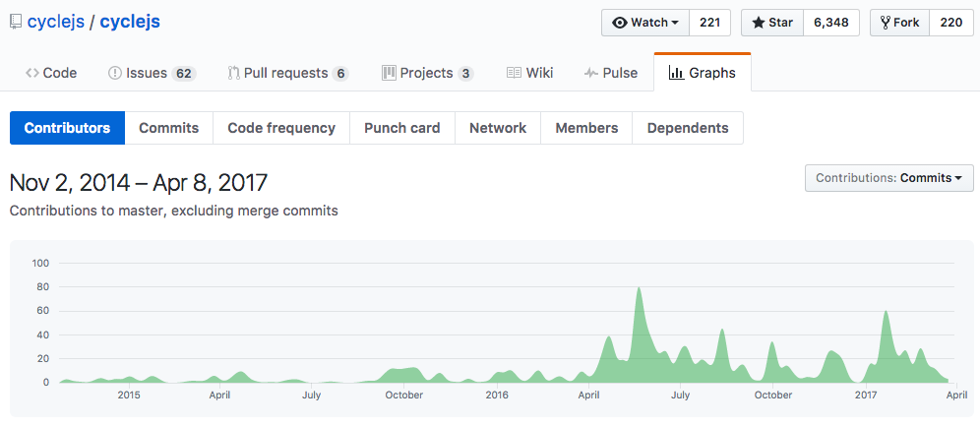Select the Graphs tab
Viewport: 980px width, 426px height.
coord(703,73)
